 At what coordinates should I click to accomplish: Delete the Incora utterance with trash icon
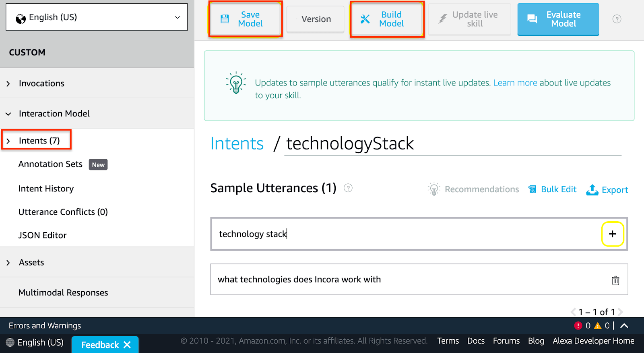point(615,280)
